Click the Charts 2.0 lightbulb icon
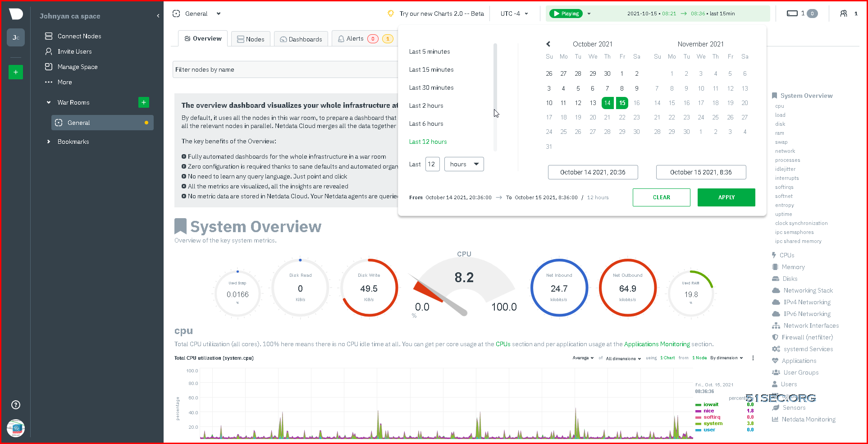 (391, 14)
